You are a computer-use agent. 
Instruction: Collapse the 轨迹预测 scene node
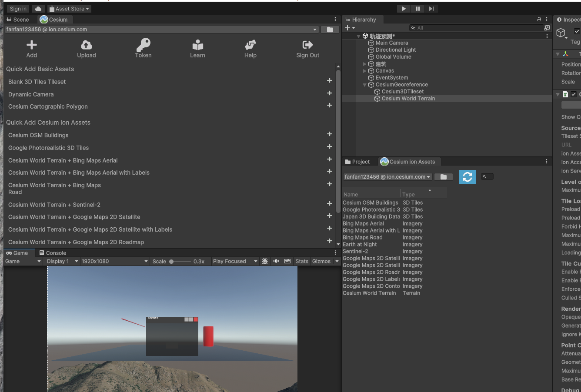coord(358,36)
